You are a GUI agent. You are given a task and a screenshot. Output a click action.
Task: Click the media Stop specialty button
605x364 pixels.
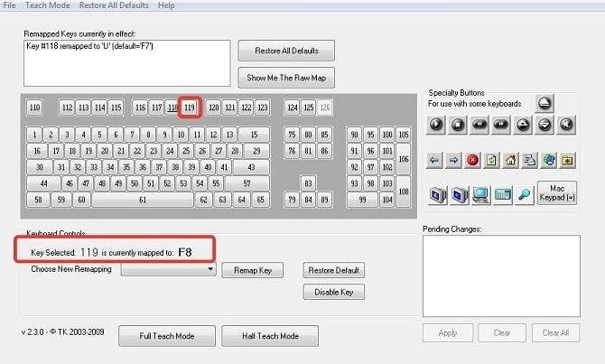click(x=459, y=125)
